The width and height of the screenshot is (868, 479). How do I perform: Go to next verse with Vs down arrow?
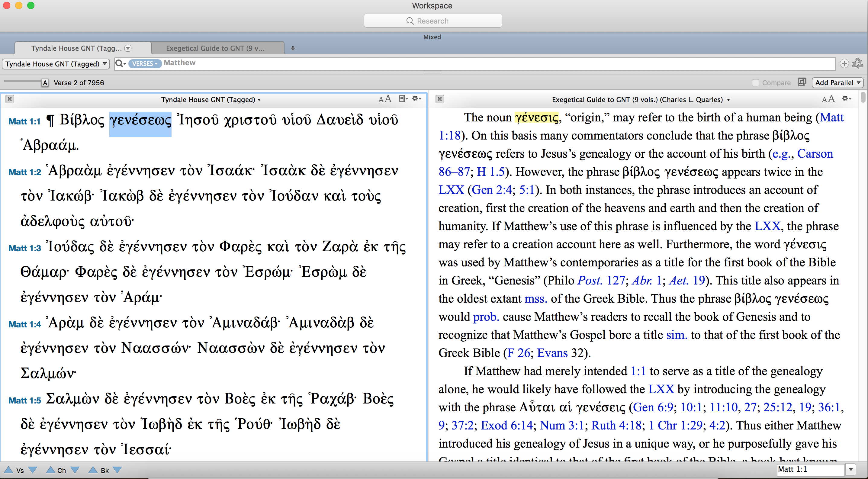pyautogui.click(x=33, y=470)
